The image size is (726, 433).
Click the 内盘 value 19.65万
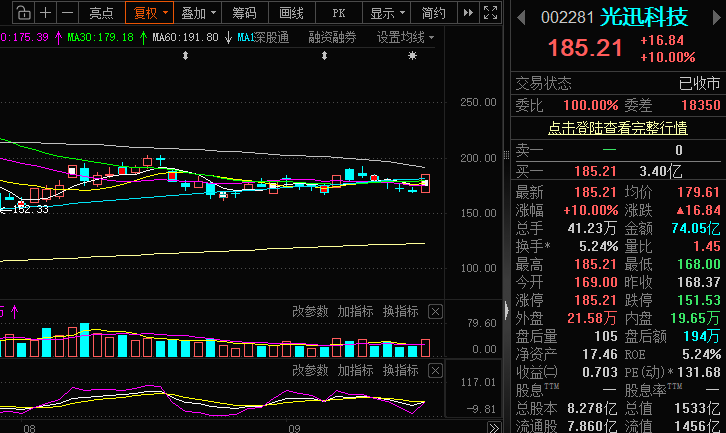[695, 319]
